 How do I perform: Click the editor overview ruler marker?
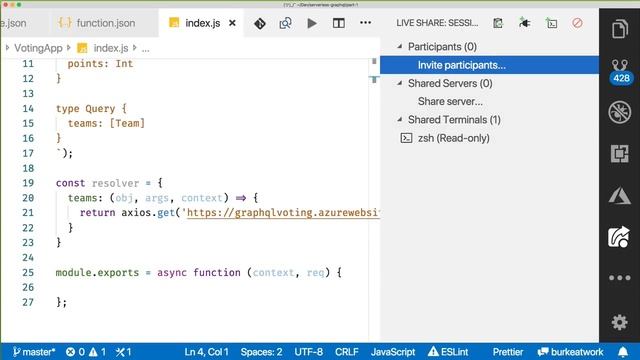point(374,80)
